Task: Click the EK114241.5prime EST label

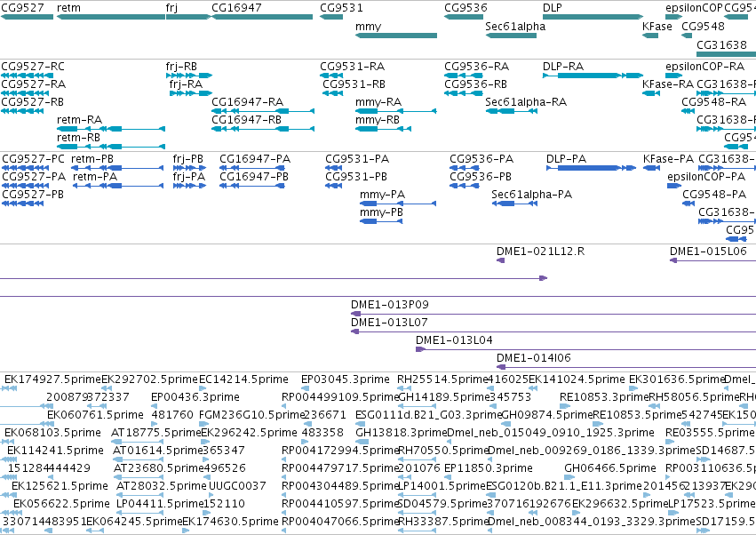Action: [55, 450]
